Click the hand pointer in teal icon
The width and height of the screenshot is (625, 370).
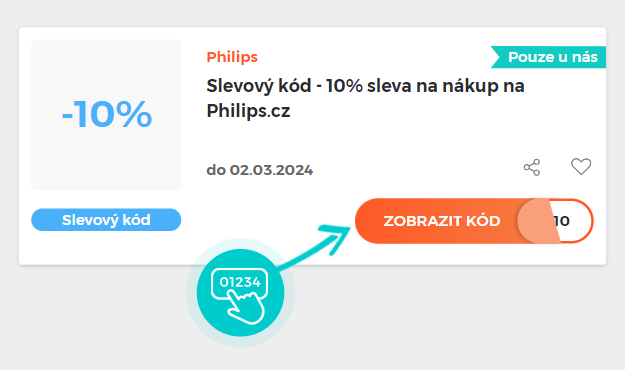[246, 306]
